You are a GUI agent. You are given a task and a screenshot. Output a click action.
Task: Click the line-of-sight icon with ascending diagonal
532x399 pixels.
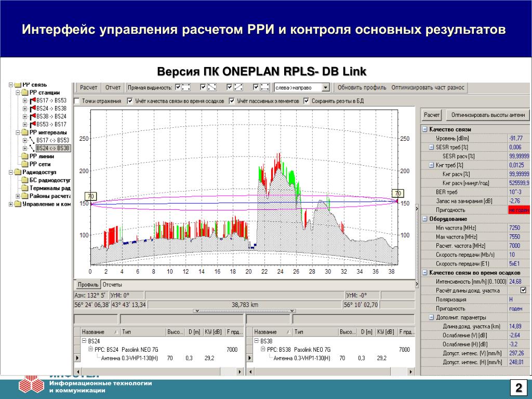click(x=238, y=87)
